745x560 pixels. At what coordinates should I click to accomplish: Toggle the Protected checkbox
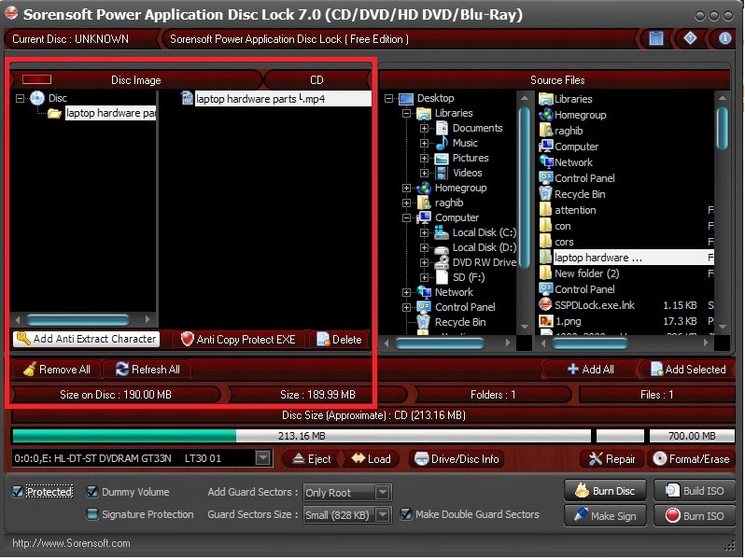tap(18, 492)
